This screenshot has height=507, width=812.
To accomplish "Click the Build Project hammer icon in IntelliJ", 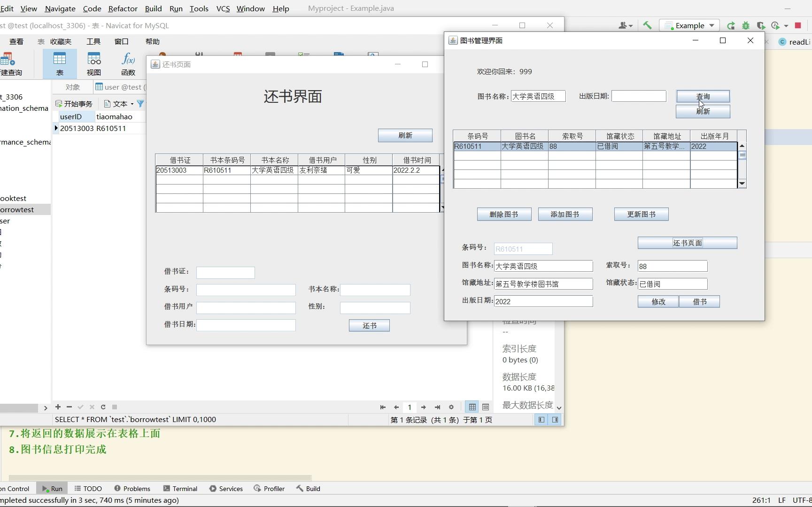I will (647, 25).
